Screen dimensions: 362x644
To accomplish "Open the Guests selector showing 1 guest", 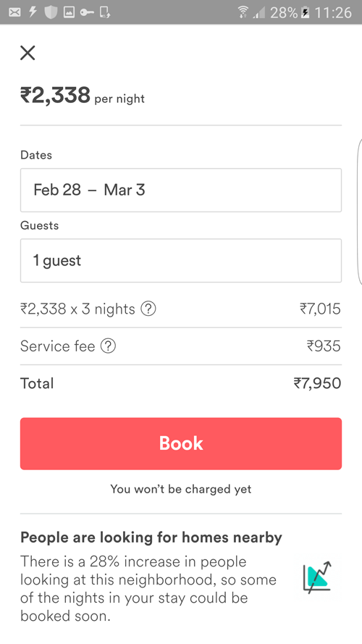I will coord(181,260).
